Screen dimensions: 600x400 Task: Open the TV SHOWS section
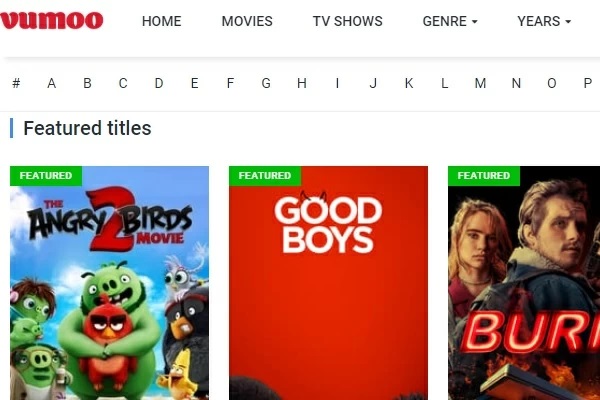pos(347,21)
